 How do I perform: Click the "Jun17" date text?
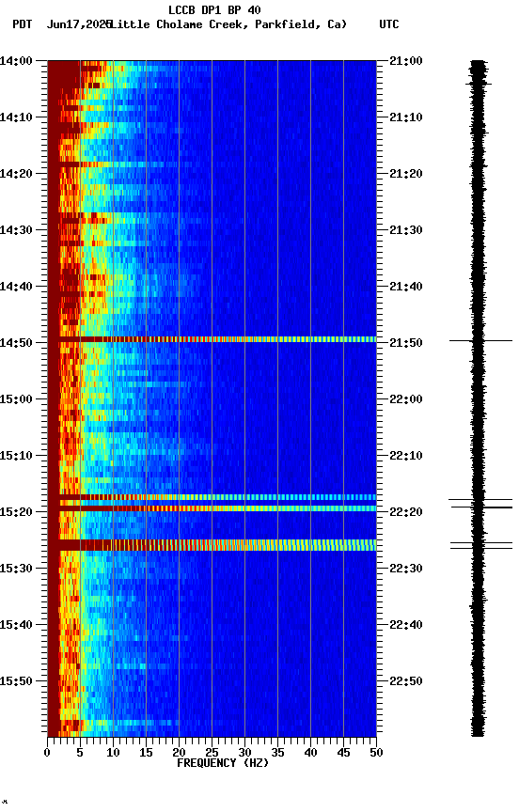click(x=63, y=24)
